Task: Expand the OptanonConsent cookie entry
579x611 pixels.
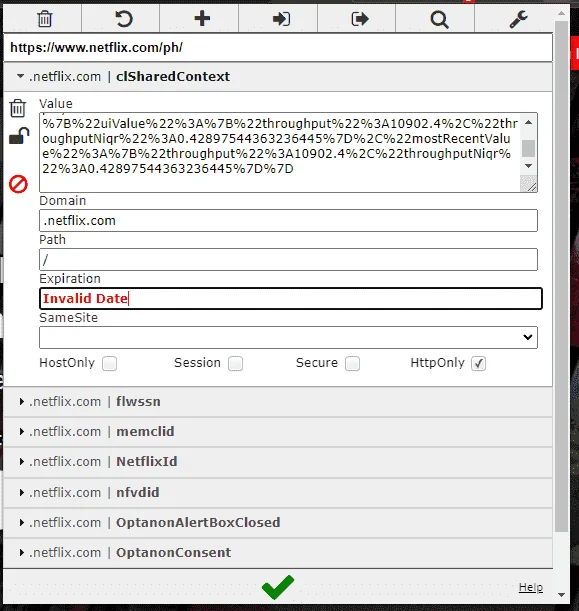Action: [x=278, y=553]
